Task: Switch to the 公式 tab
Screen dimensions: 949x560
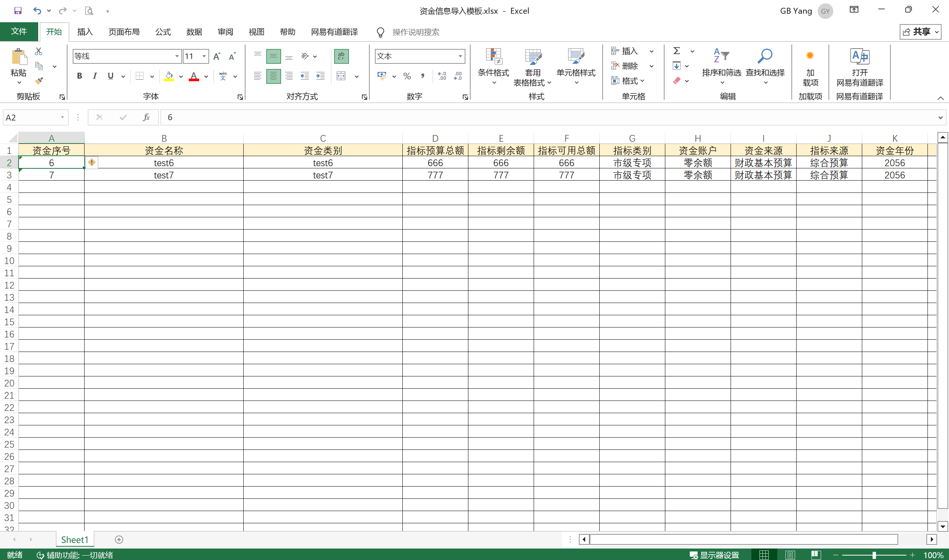Action: pos(163,32)
